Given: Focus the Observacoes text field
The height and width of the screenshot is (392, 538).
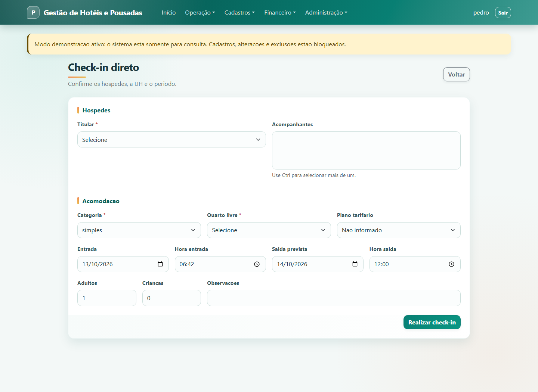Looking at the screenshot, I should [334, 298].
